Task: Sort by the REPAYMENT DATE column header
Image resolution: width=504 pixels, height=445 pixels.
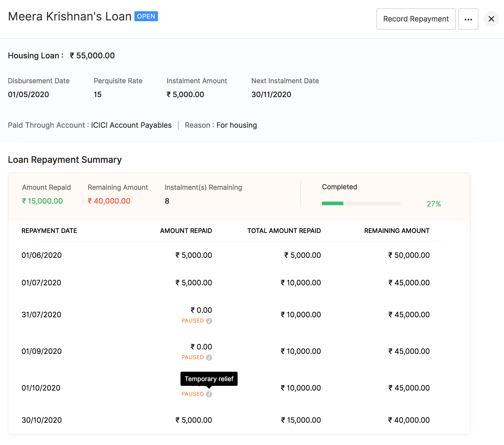Action: click(49, 231)
